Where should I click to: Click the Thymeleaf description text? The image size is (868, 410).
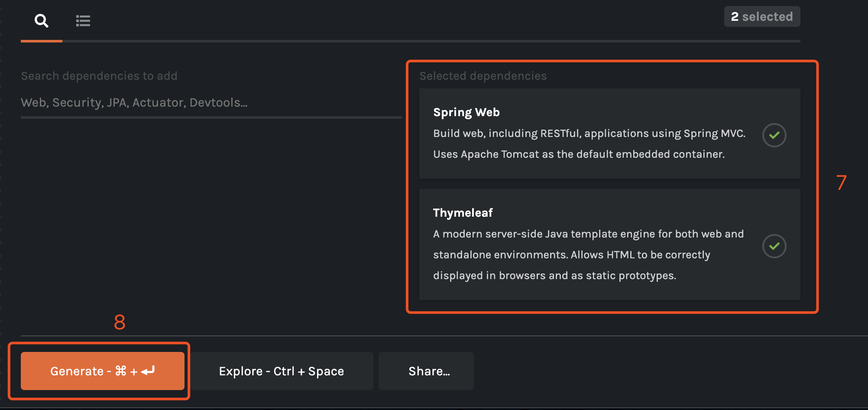tap(588, 254)
